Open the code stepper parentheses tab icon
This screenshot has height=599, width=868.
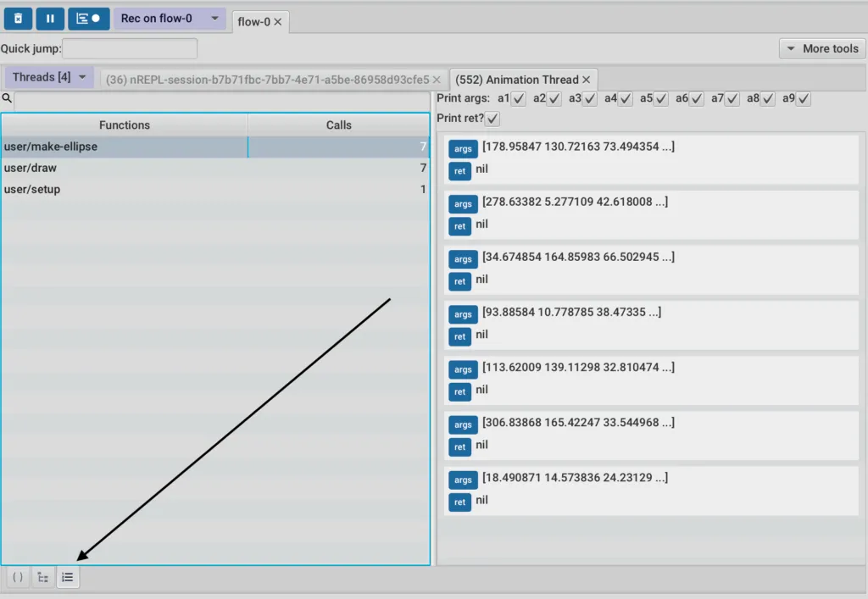point(18,578)
